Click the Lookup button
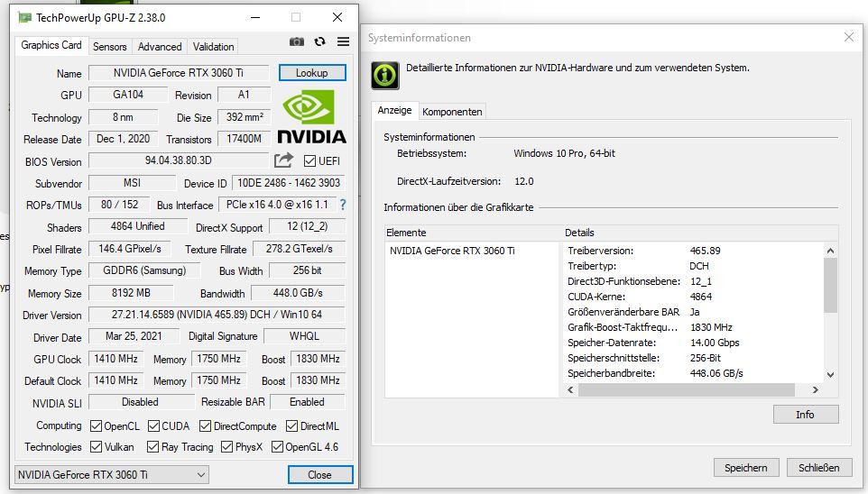The height and width of the screenshot is (494, 868). pos(312,72)
